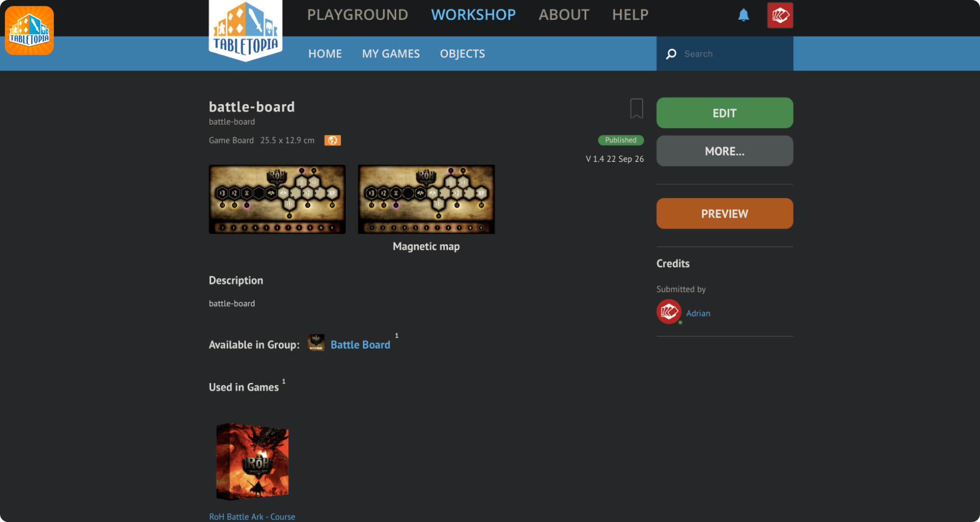
Task: Click the green Edit button
Action: (x=724, y=113)
